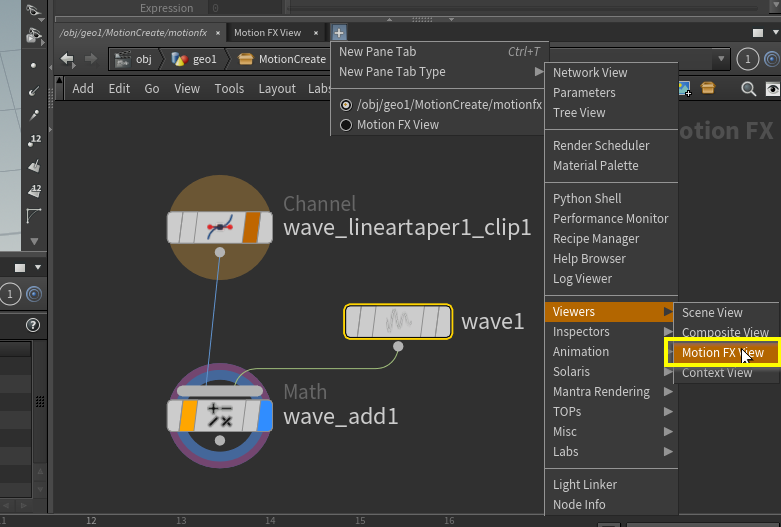Click wave_lineartaper1_clip1 output connector dot
This screenshot has width=781, height=527.
pyautogui.click(x=220, y=252)
